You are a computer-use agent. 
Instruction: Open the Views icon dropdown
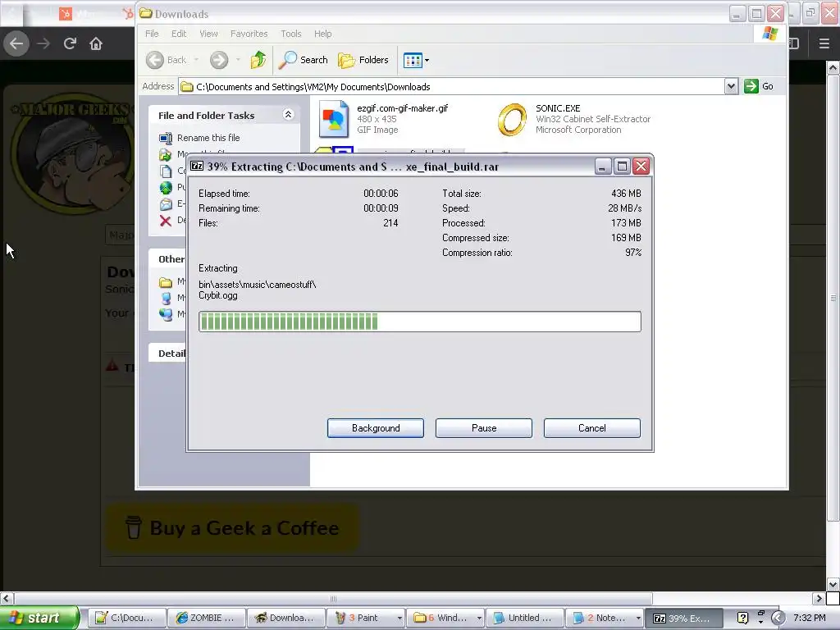click(416, 60)
